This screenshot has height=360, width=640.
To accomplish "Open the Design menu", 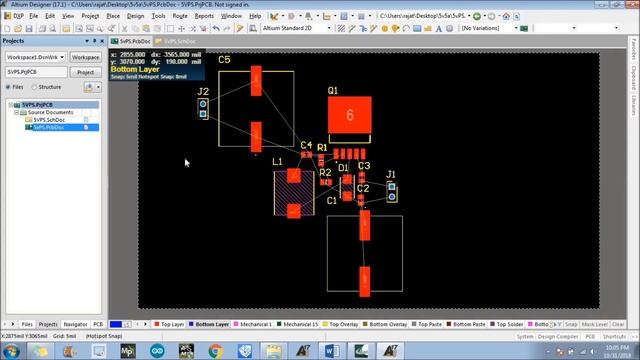I will click(x=136, y=16).
